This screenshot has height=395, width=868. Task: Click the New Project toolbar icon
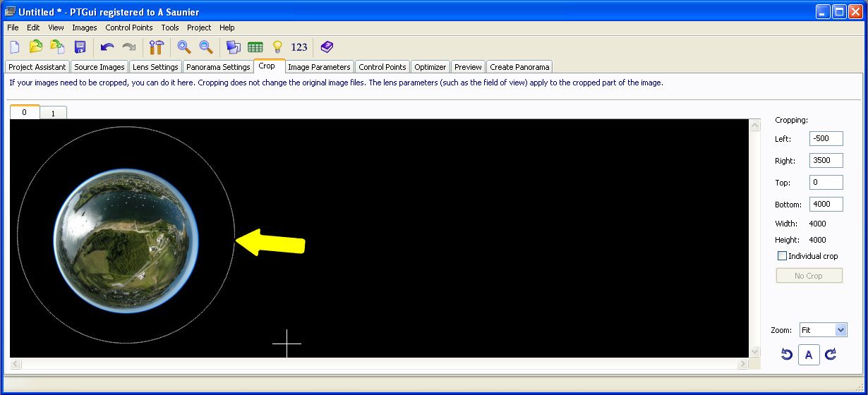pyautogui.click(x=14, y=47)
